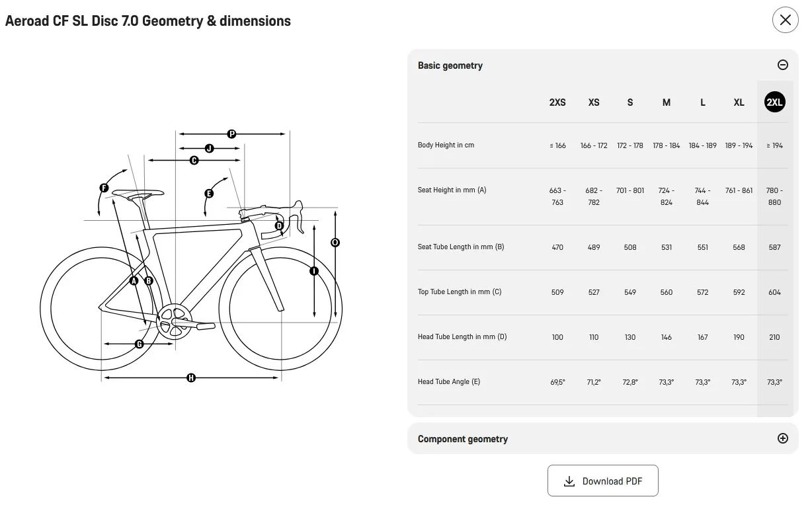Click the head tube angle marker E

209,194
